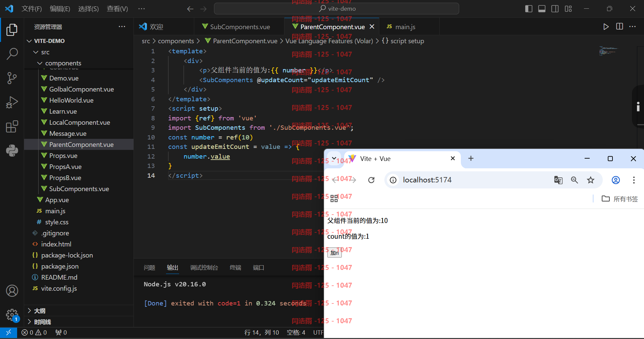The height and width of the screenshot is (339, 644).
Task: Open Run and Debug view
Action: (x=12, y=102)
